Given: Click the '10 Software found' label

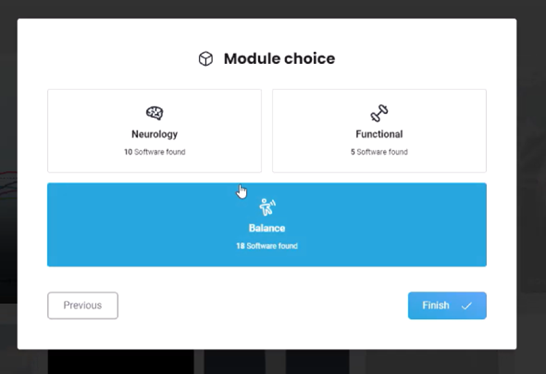Looking at the screenshot, I should tap(155, 152).
